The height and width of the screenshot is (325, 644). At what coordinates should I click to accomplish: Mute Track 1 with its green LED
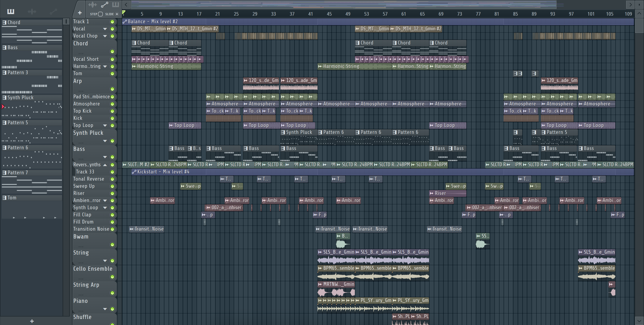[112, 22]
